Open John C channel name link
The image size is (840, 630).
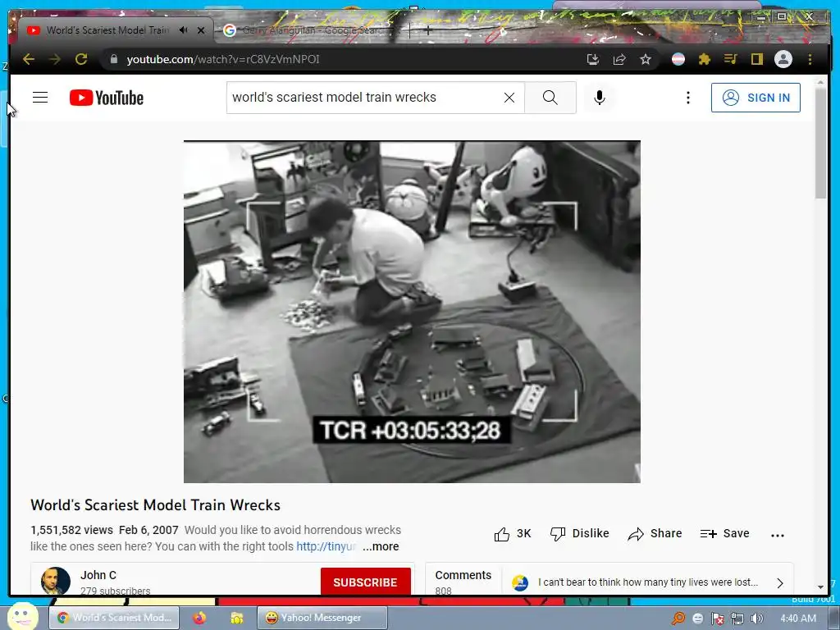[98, 575]
